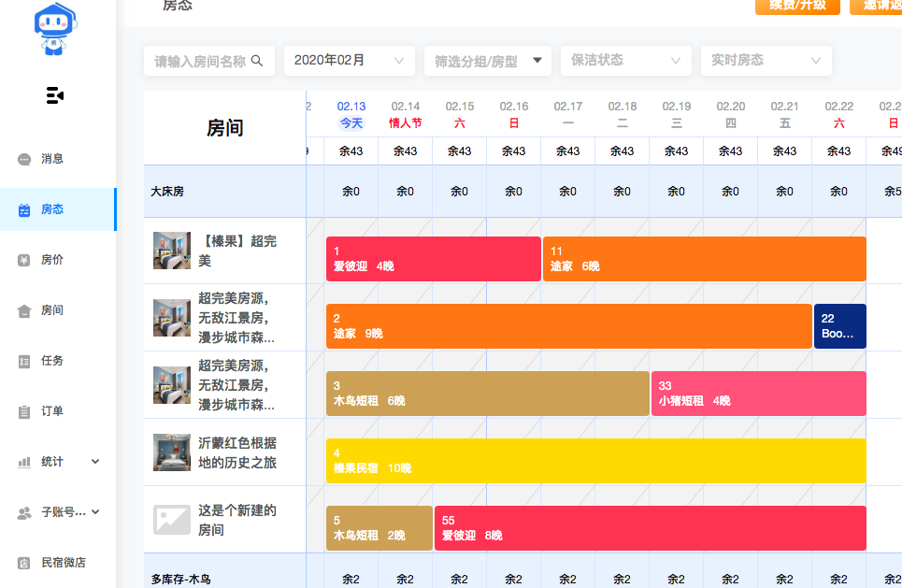Select the 02.14 情人节 date column

[405, 114]
